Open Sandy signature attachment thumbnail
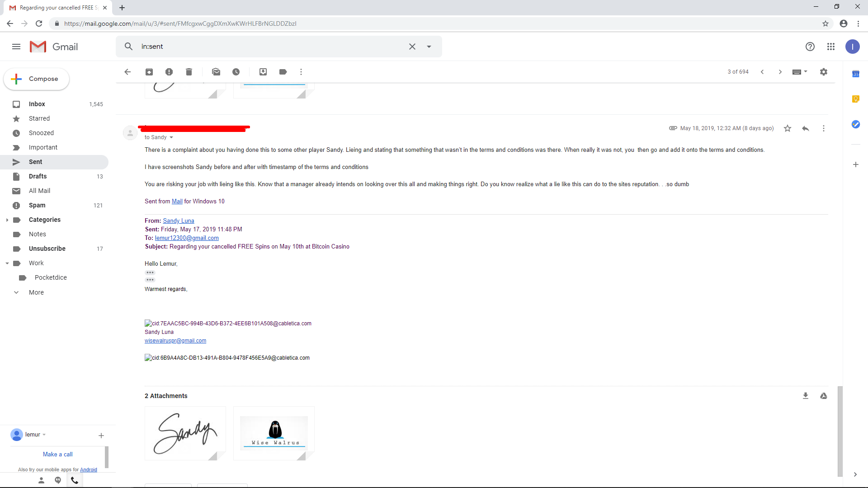This screenshot has height=488, width=868. coord(185,433)
